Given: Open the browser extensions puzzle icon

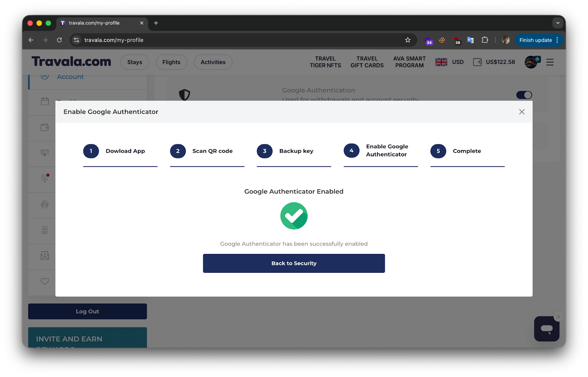Looking at the screenshot, I should click(485, 40).
